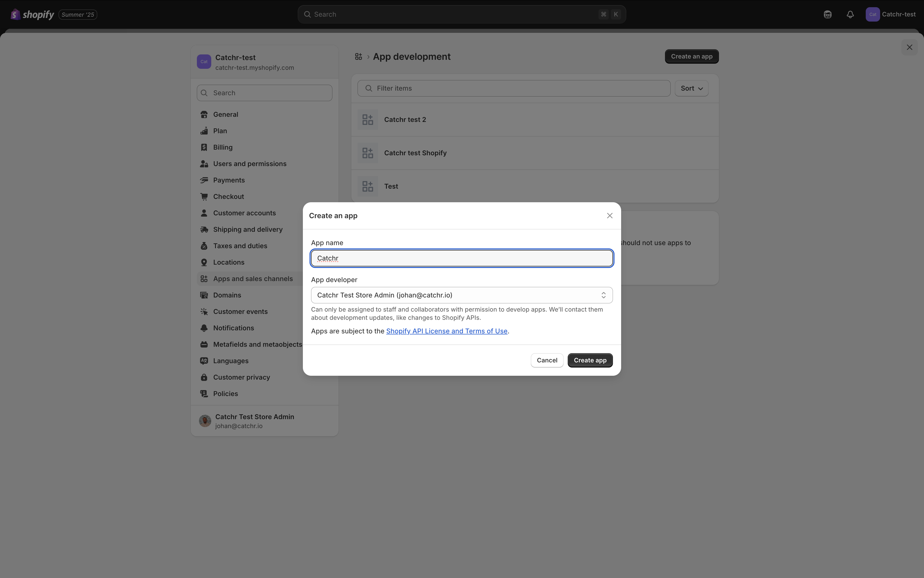Open the notifications bell icon

tap(850, 15)
